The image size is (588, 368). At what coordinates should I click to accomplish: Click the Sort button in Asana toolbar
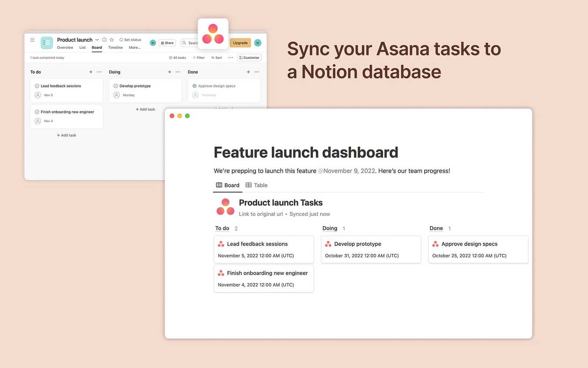216,58
